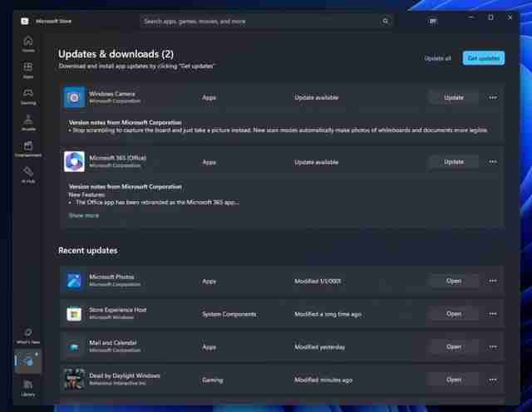This screenshot has height=412, width=532.
Task: Select the highlighted Downloads sidebar item
Action: click(x=27, y=361)
